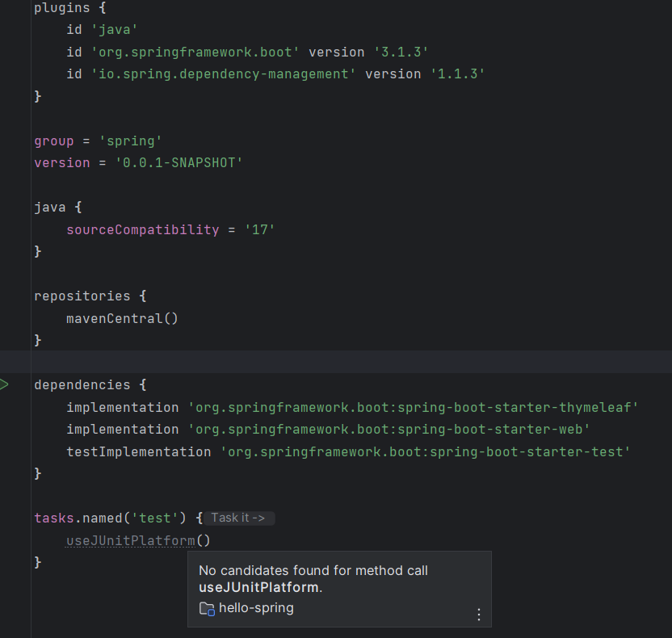Click the mavenCentral() call
This screenshot has width=672, height=638.
click(122, 318)
